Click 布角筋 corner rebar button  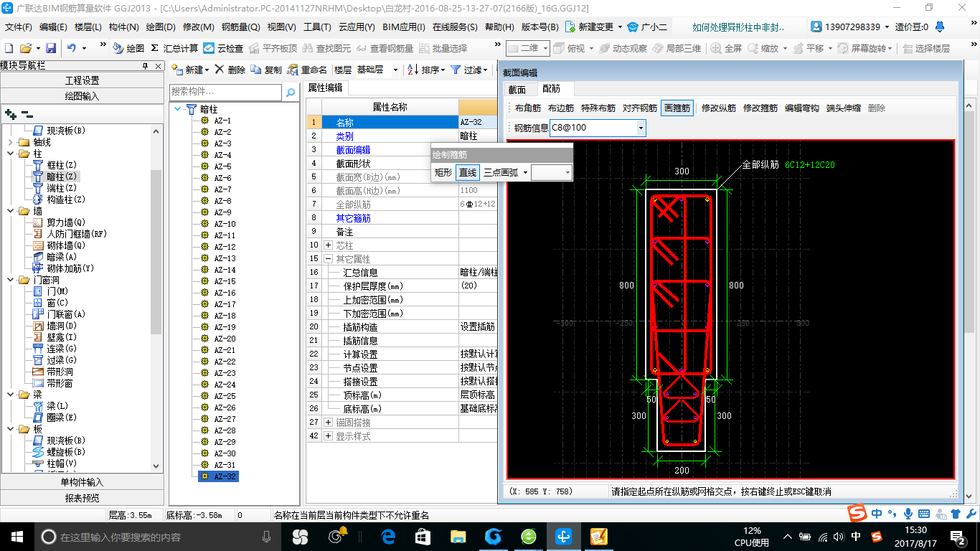point(528,108)
